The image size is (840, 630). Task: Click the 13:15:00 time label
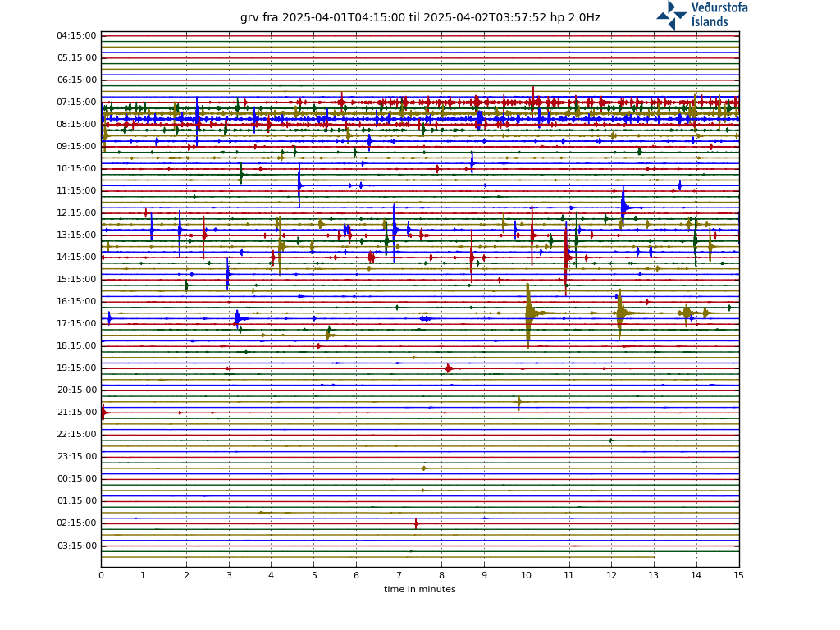tap(76, 235)
